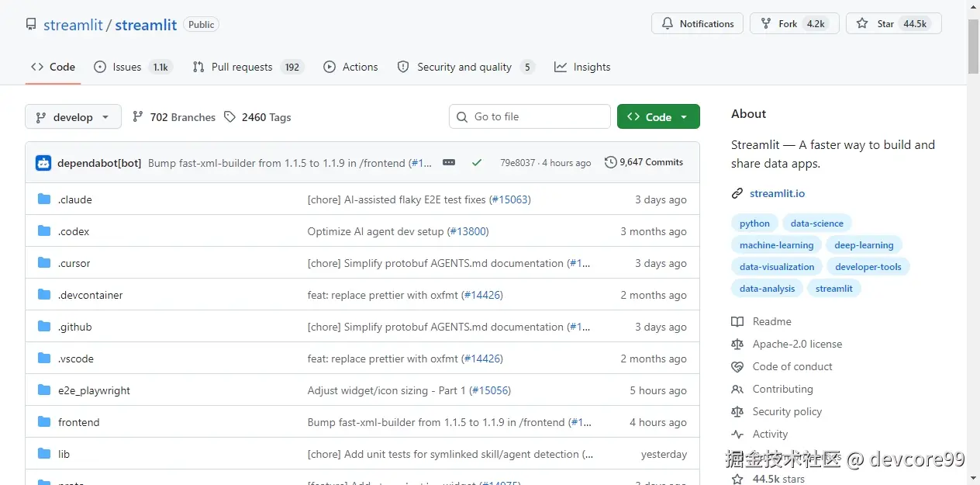Click folder icon next to e2e_playwright
This screenshot has height=485, width=980.
44,390
